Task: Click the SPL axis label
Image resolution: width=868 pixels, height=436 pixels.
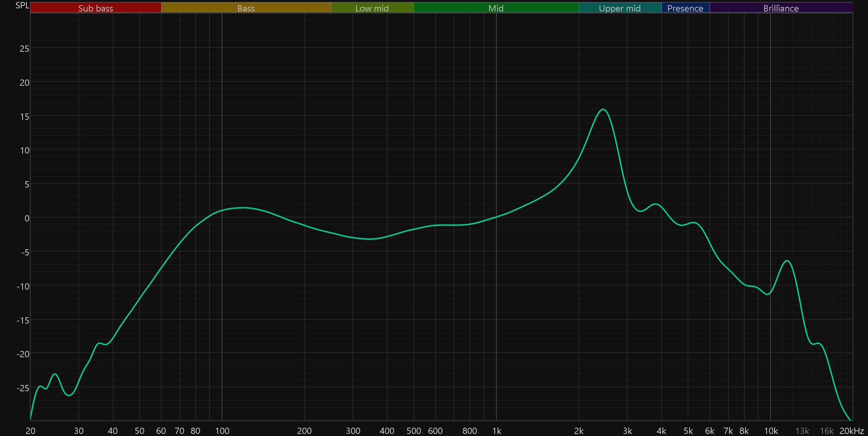Action: 22,6
